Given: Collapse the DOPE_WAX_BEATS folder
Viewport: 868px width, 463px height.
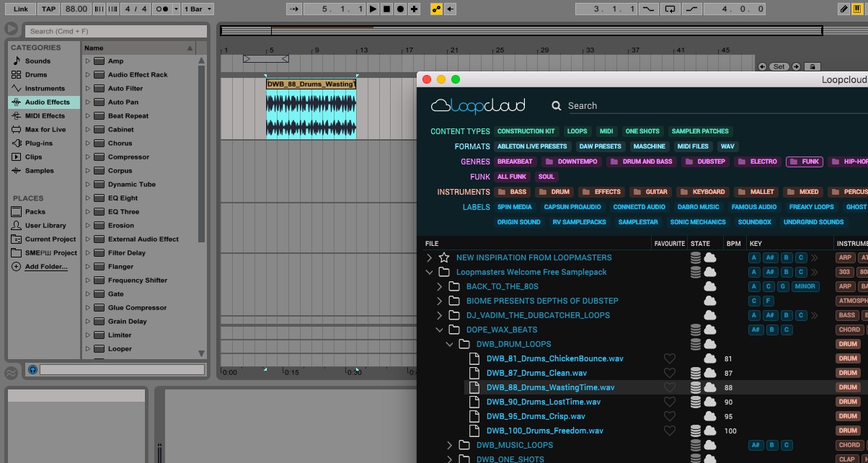Looking at the screenshot, I should tap(440, 330).
